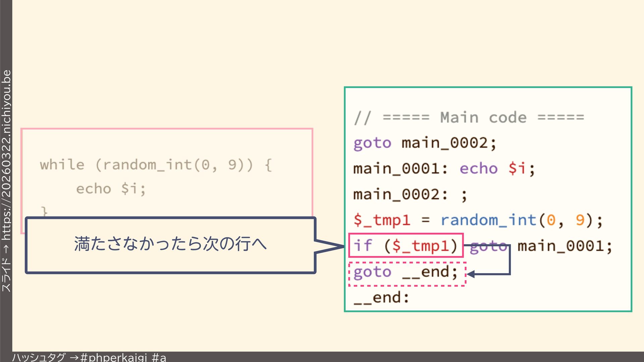
Task: Click the __end: label at bottom
Action: click(x=382, y=298)
